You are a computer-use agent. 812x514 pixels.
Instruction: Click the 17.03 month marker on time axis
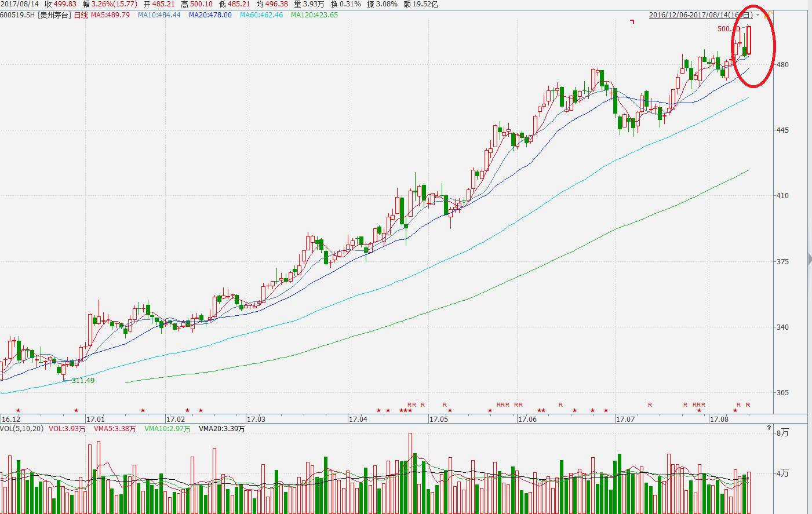[x=256, y=419]
